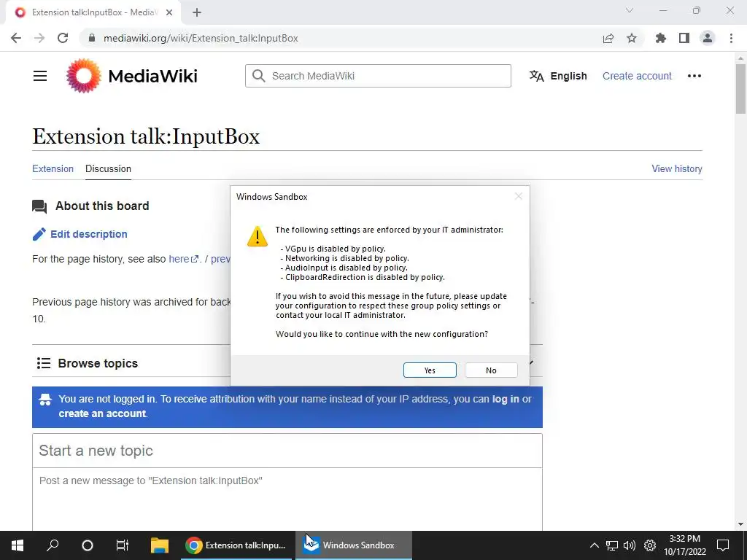The width and height of the screenshot is (747, 560).
Task: Click the Browse topics list icon
Action: click(x=44, y=363)
